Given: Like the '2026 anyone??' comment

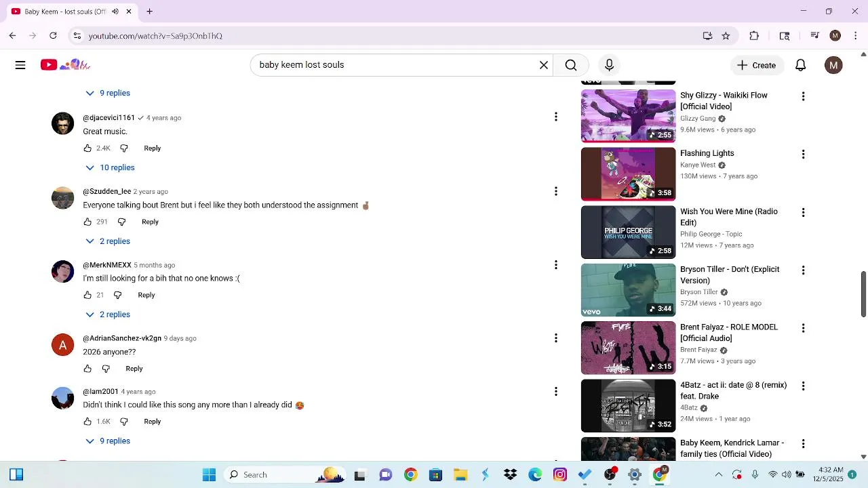Looking at the screenshot, I should (87, 369).
